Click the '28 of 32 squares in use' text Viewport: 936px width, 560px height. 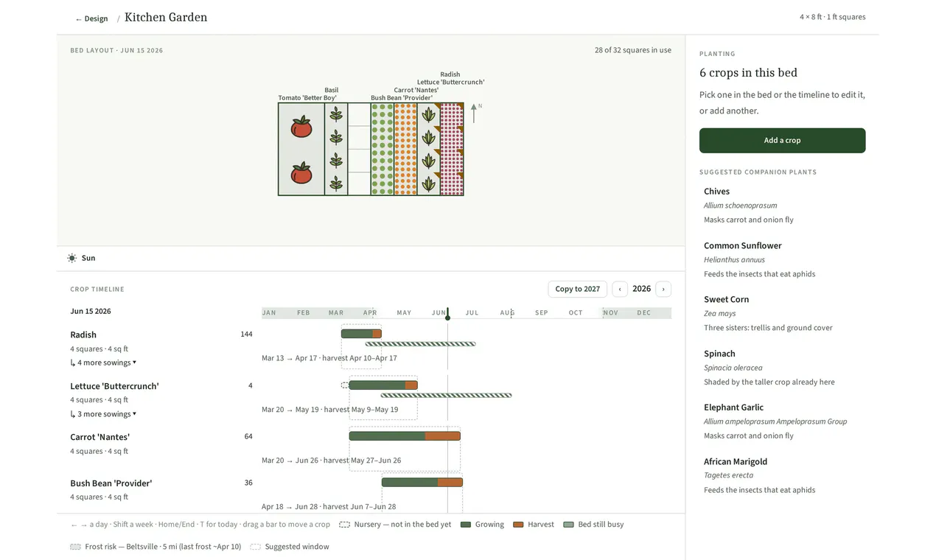(x=633, y=50)
